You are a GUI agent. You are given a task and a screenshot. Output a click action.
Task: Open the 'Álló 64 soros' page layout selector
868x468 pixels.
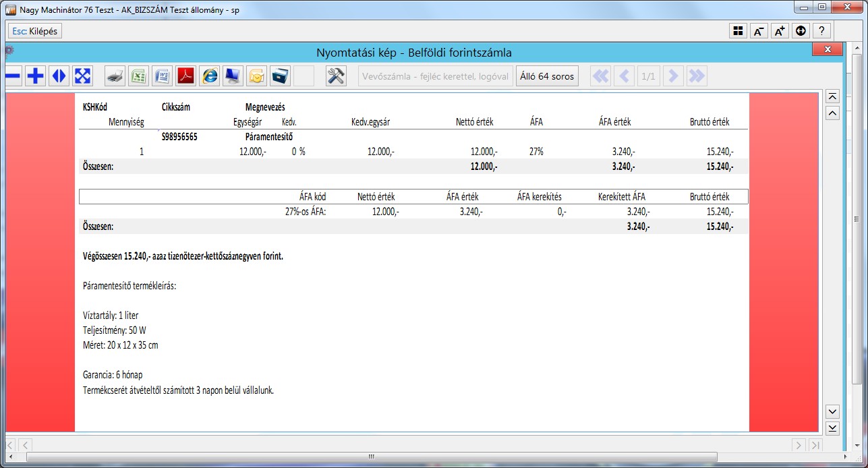pyautogui.click(x=547, y=76)
